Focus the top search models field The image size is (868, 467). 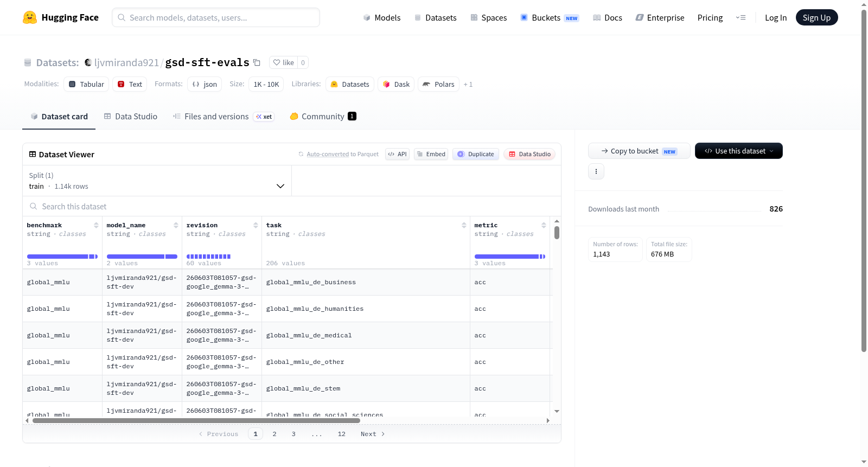(216, 17)
